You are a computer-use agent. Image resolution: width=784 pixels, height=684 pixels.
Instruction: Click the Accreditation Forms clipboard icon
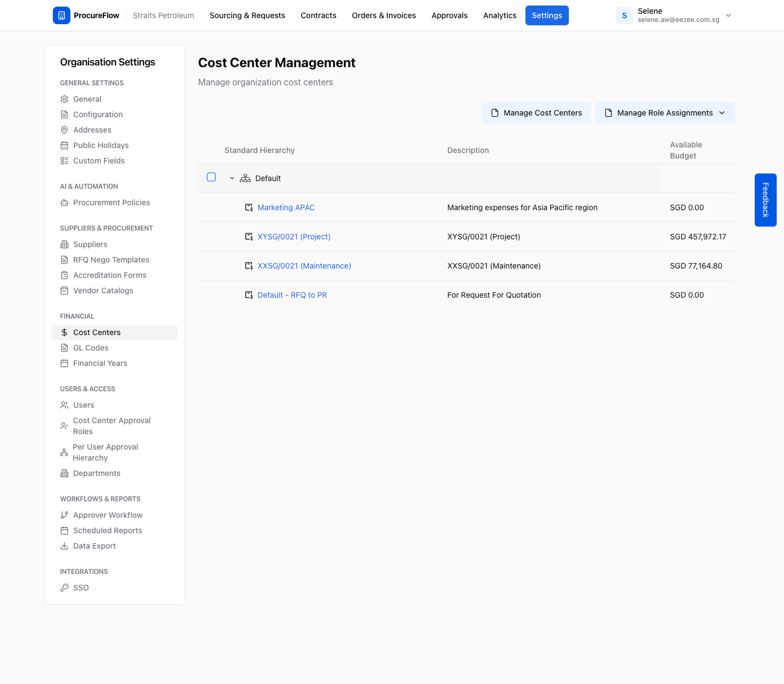coord(64,275)
